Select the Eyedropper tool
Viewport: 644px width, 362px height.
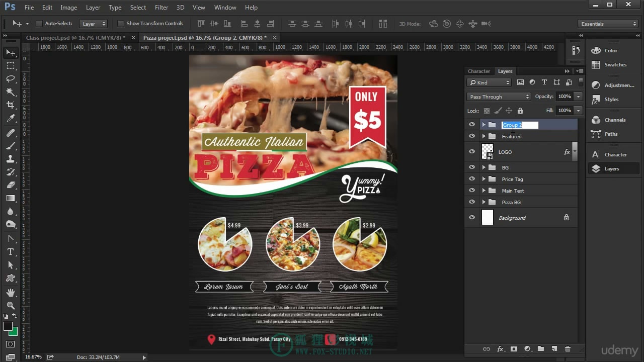pyautogui.click(x=11, y=118)
